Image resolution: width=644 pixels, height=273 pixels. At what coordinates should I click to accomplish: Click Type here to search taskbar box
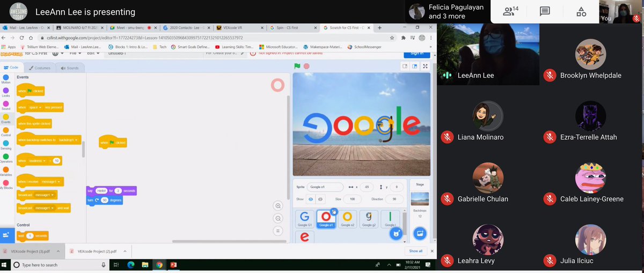[x=59, y=265]
